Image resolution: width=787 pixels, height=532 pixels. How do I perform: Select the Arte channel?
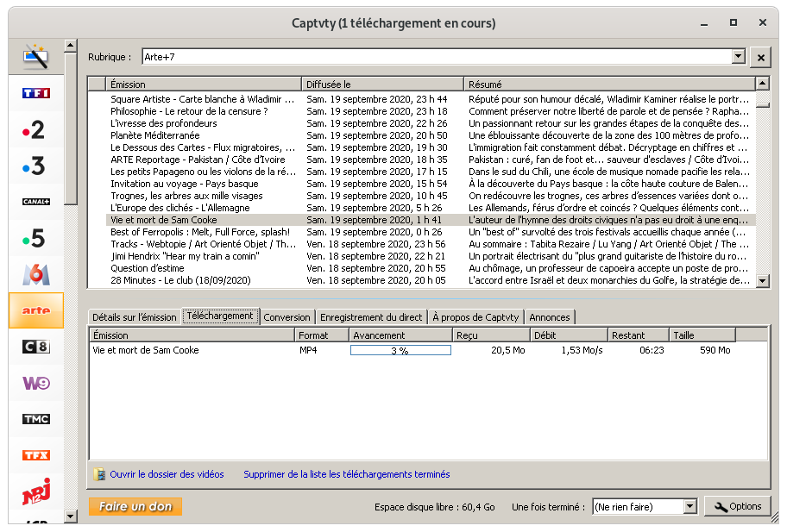35,310
